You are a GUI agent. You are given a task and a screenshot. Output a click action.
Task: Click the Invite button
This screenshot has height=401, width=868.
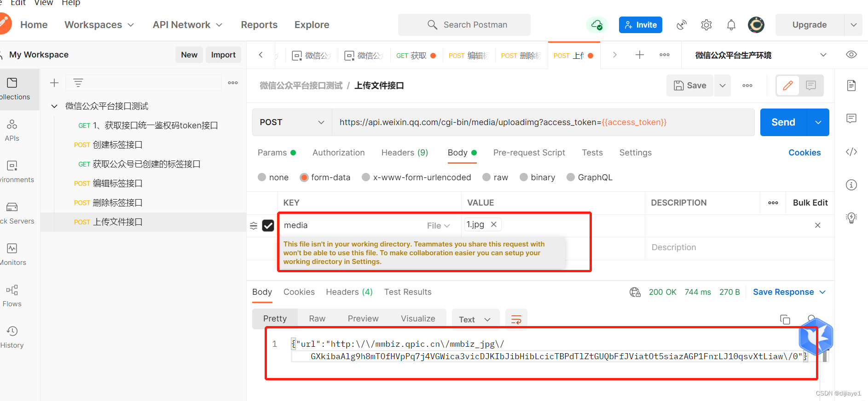[641, 25]
